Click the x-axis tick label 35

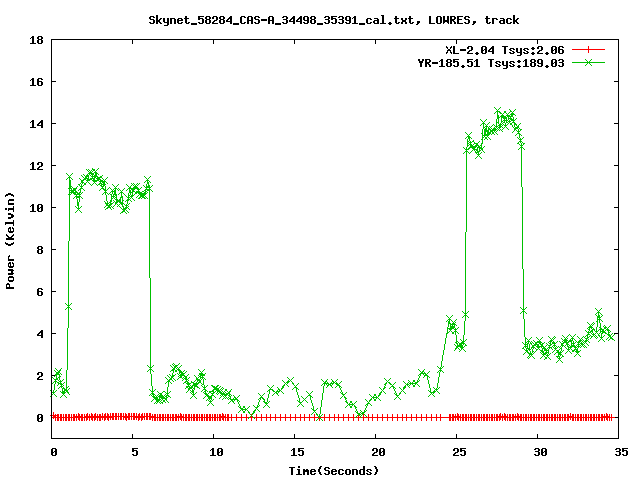tap(621, 452)
